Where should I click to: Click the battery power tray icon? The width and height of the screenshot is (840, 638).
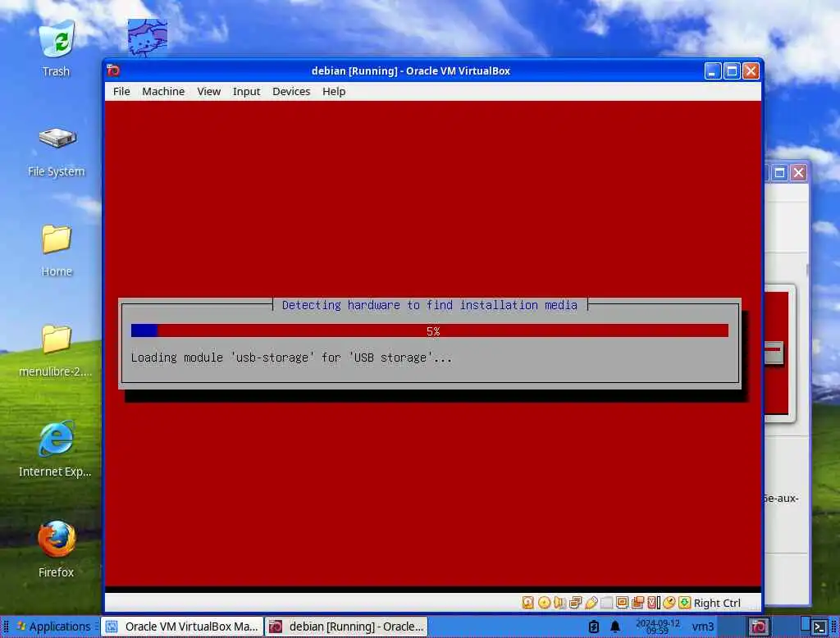click(594, 627)
